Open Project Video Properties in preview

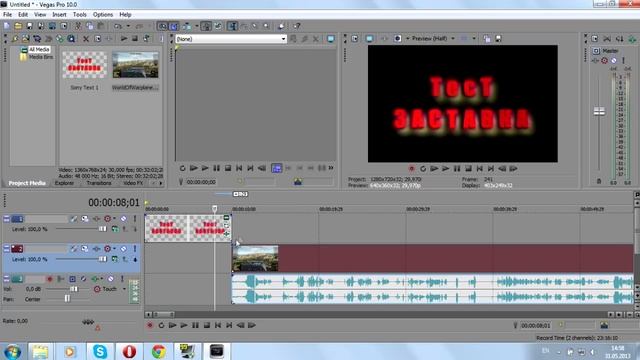[x=355, y=39]
